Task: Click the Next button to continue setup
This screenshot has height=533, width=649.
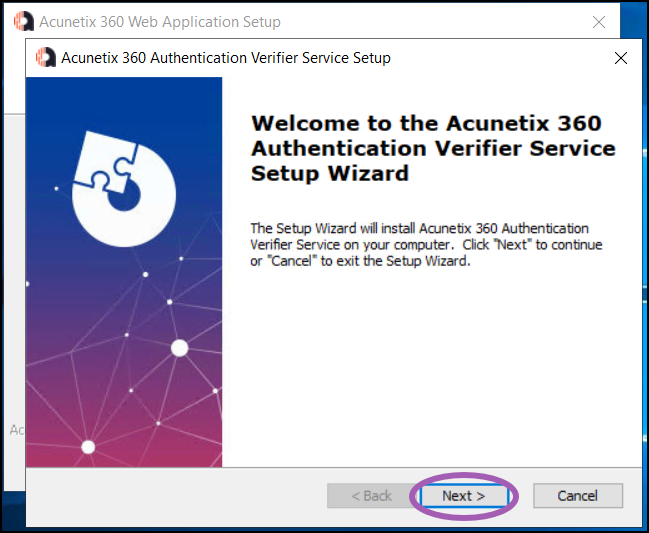Action: [464, 495]
